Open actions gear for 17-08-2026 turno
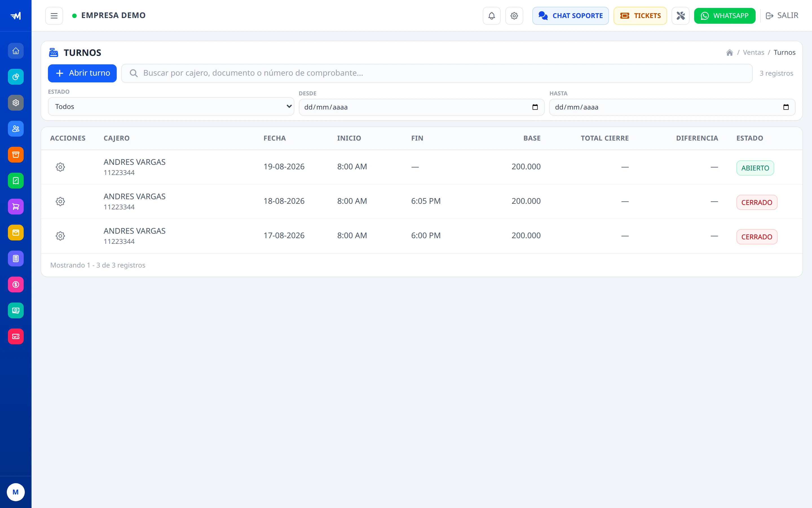The image size is (812, 508). click(60, 236)
